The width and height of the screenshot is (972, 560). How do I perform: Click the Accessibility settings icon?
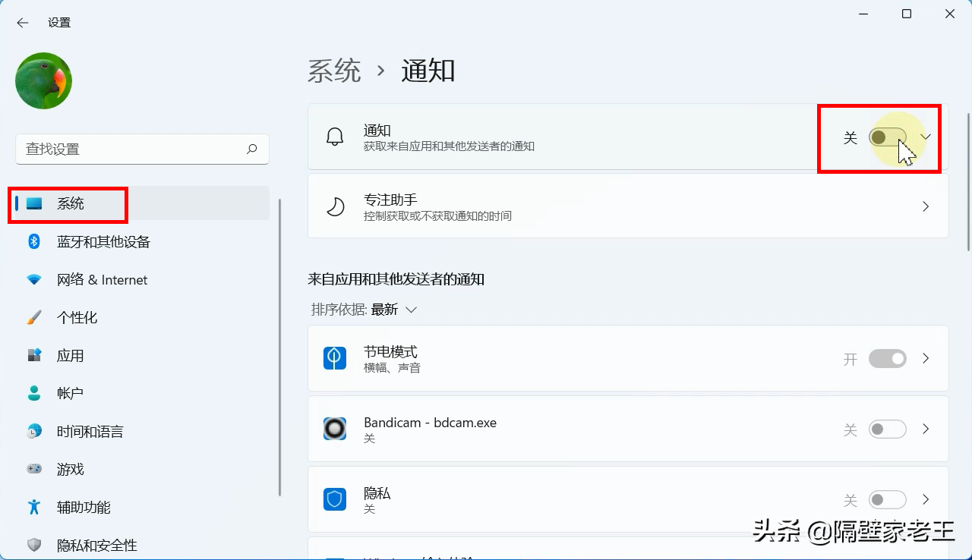pyautogui.click(x=33, y=507)
